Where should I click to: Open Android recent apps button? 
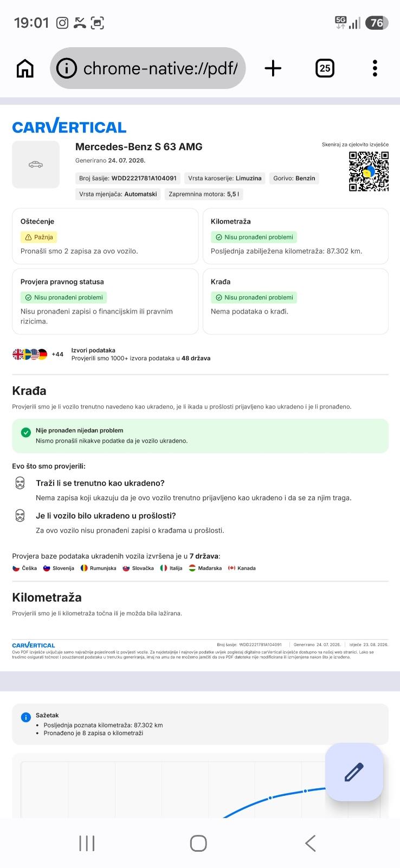[x=87, y=843]
